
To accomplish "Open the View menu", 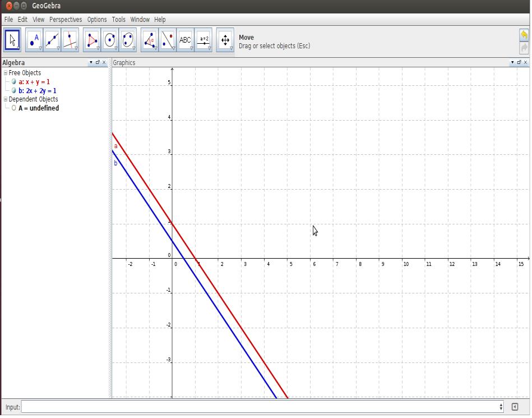I will [38, 20].
